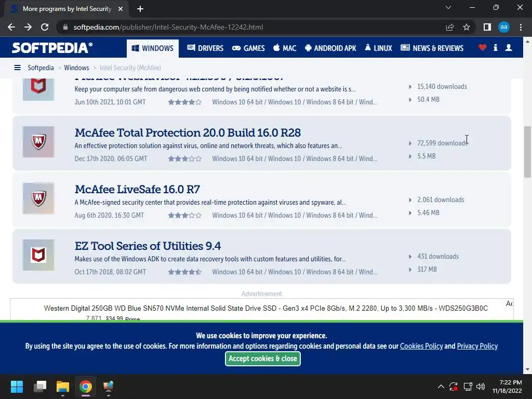The height and width of the screenshot is (399, 532).
Task: Toggle the browser side panel
Action: (x=487, y=27)
